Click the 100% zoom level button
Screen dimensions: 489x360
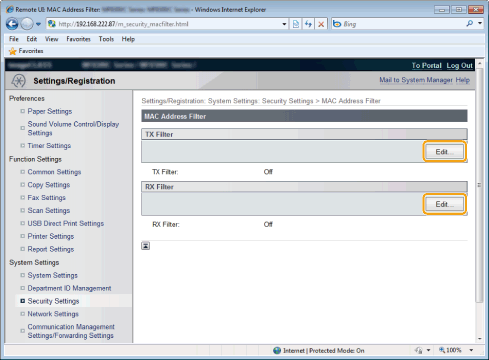click(x=450, y=350)
